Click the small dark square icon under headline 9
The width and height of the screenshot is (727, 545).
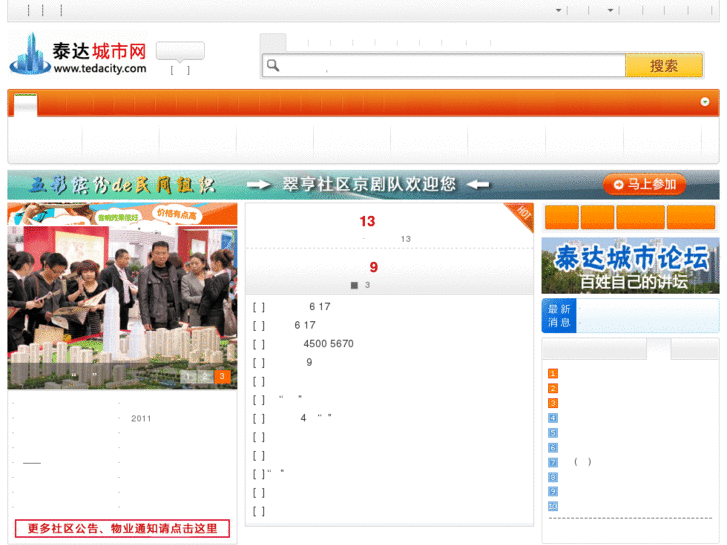(354, 285)
